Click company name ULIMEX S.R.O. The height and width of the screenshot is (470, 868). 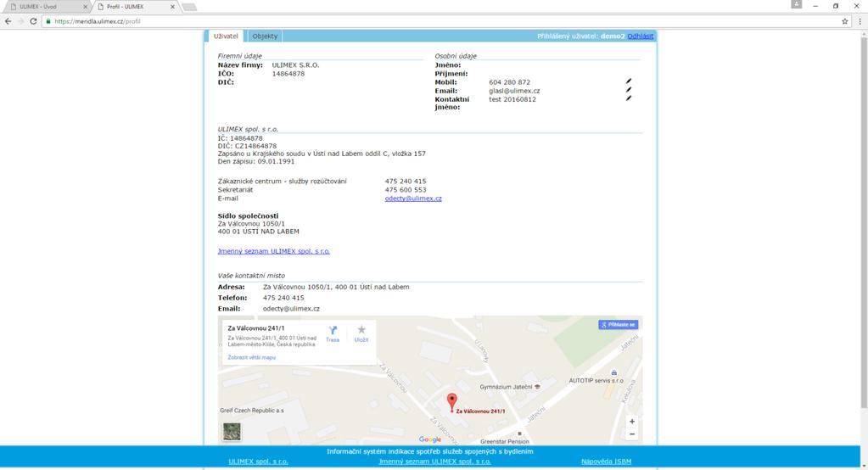click(x=295, y=64)
